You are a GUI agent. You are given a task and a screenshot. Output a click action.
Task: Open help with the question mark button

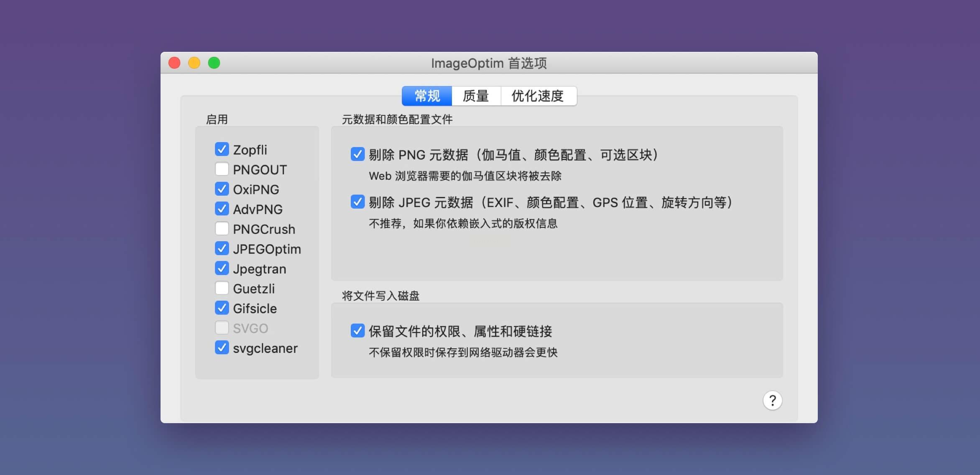772,401
